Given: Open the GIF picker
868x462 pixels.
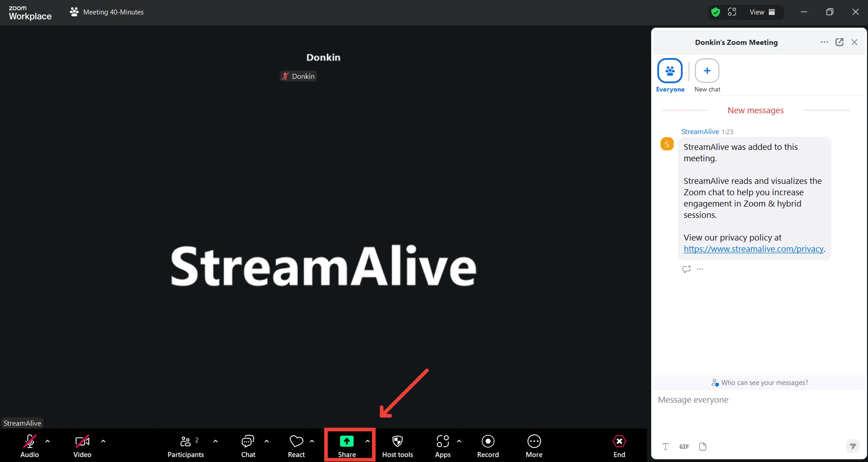Looking at the screenshot, I should (x=684, y=447).
